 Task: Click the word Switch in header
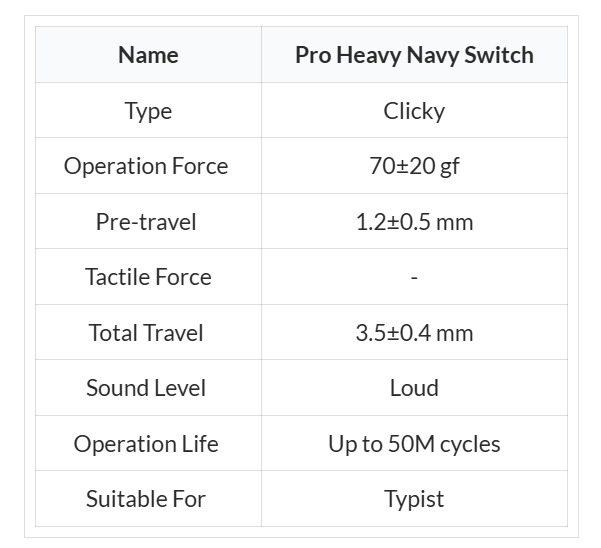click(499, 55)
